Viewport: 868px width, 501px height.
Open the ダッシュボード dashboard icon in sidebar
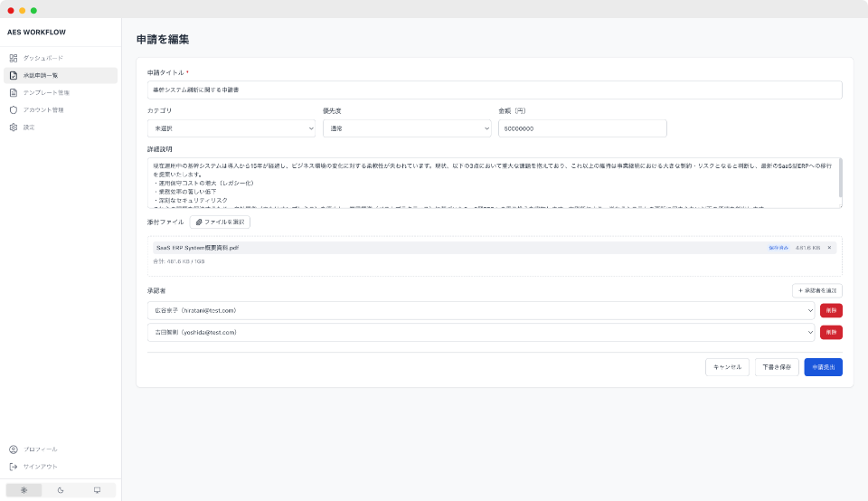[14, 58]
